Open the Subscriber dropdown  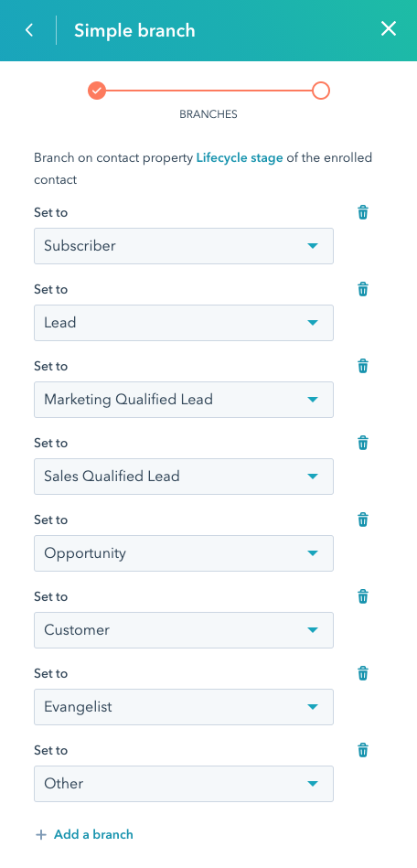tap(183, 246)
